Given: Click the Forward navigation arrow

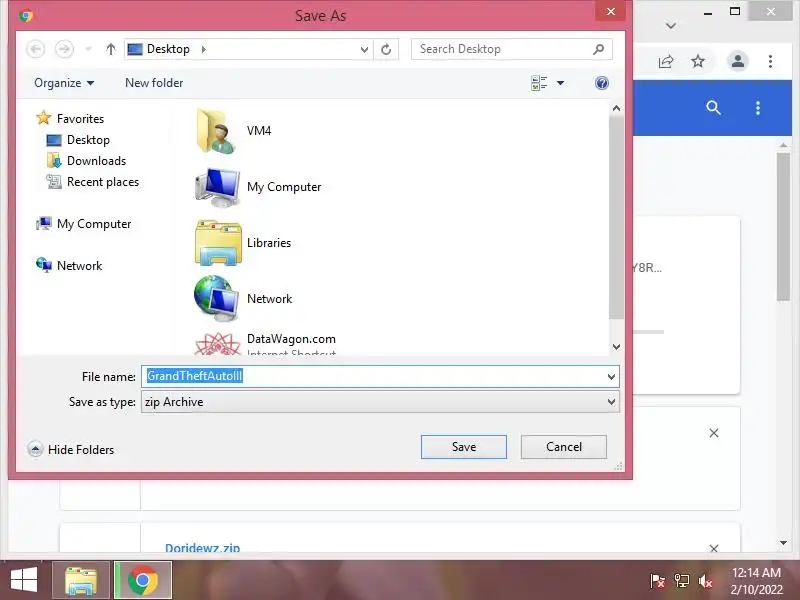Looking at the screenshot, I should 64,49.
